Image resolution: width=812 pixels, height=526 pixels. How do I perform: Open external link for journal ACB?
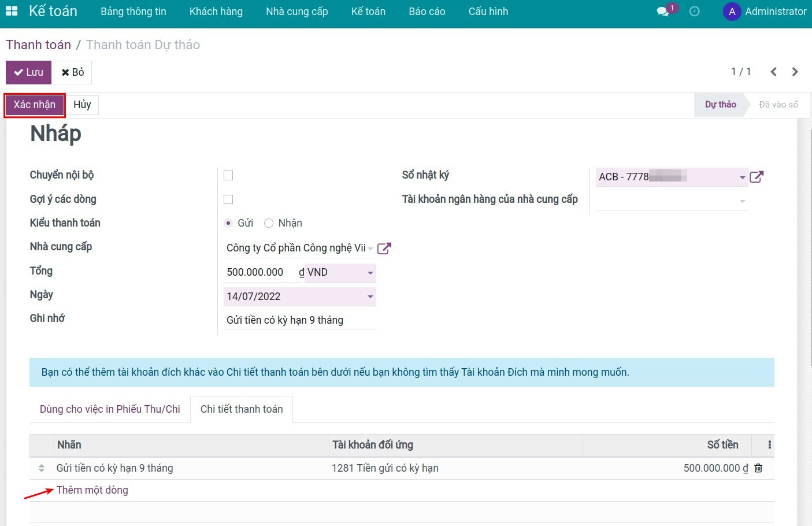757,177
